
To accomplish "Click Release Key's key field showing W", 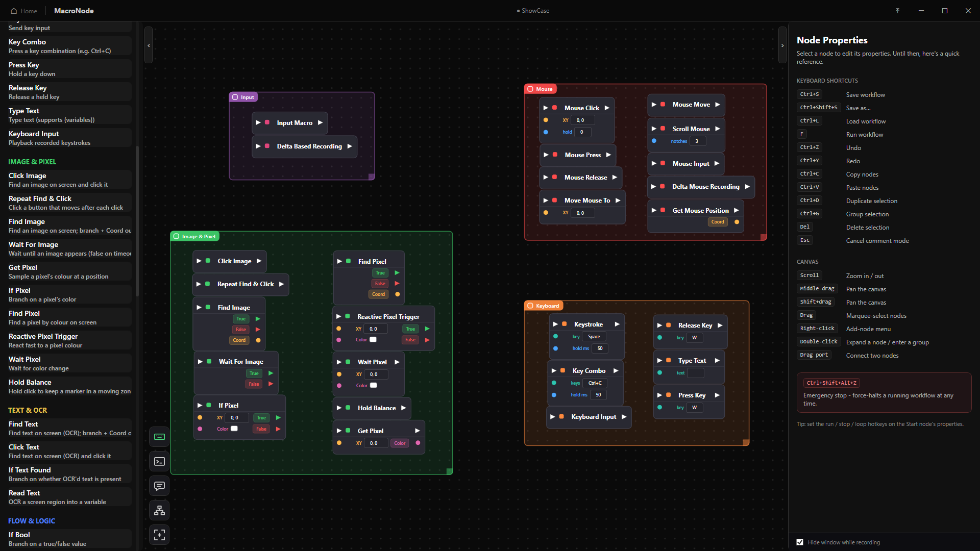I will click(694, 338).
